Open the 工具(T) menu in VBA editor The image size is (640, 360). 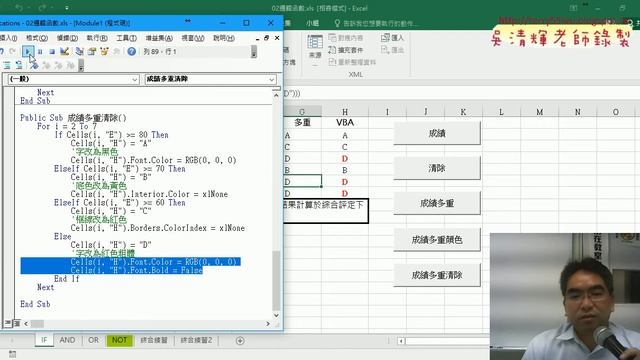tap(127, 38)
